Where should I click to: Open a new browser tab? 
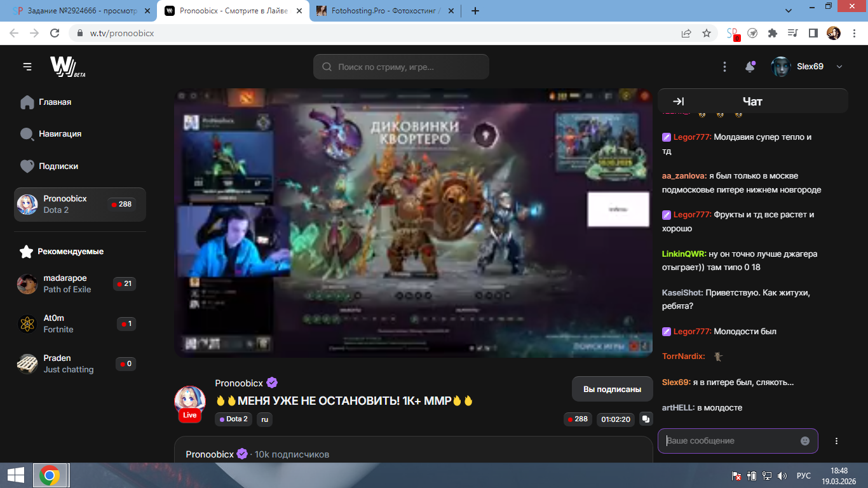(x=475, y=11)
